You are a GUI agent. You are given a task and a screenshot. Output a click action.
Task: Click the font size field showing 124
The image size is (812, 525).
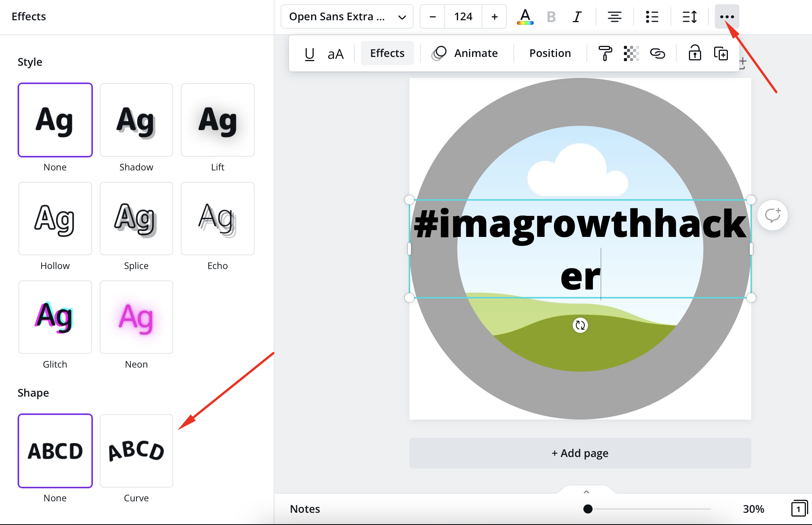pyautogui.click(x=463, y=17)
